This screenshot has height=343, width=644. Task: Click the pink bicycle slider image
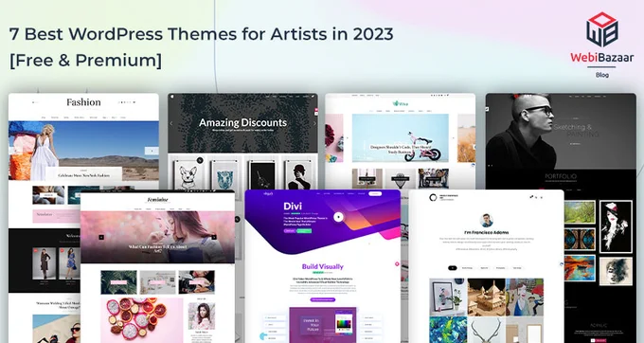coord(400,138)
